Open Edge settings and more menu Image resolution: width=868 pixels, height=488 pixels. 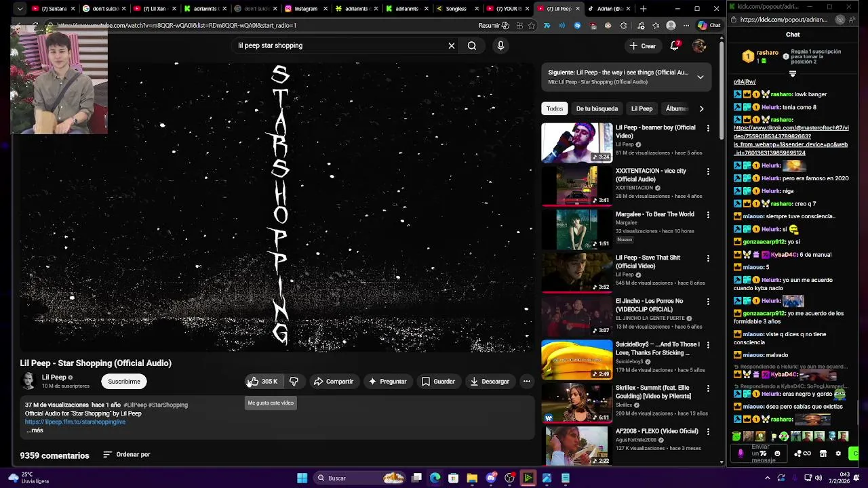(x=686, y=26)
